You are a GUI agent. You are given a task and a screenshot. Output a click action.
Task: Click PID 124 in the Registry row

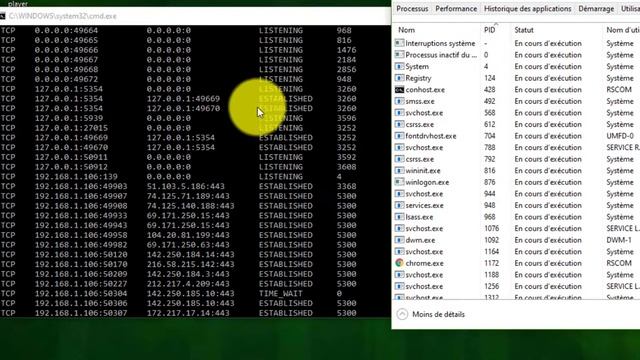coord(489,78)
